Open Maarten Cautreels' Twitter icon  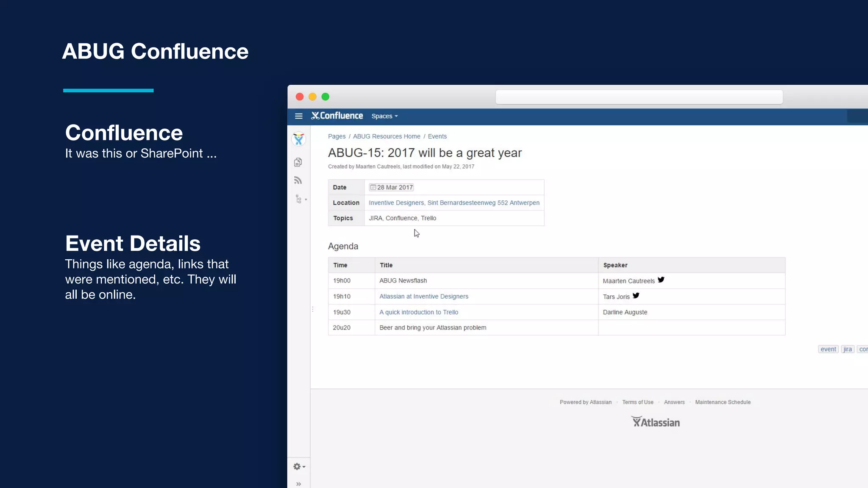(661, 280)
